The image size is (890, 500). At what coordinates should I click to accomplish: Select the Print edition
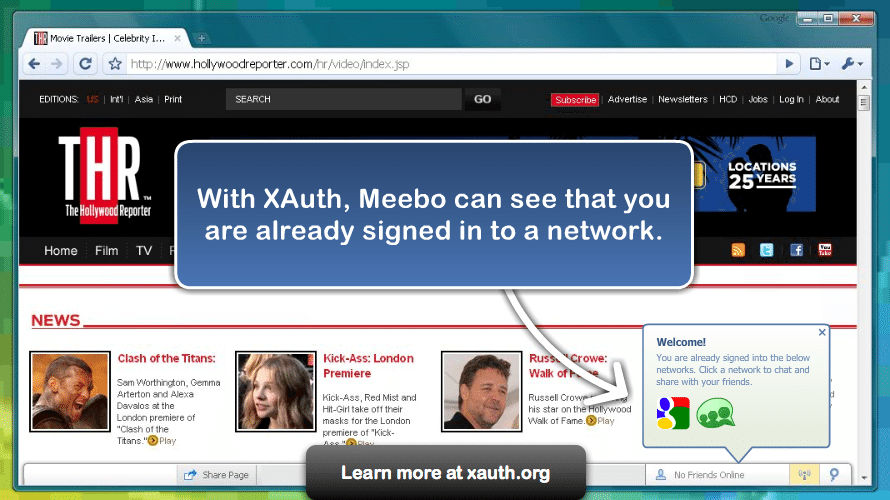173,99
